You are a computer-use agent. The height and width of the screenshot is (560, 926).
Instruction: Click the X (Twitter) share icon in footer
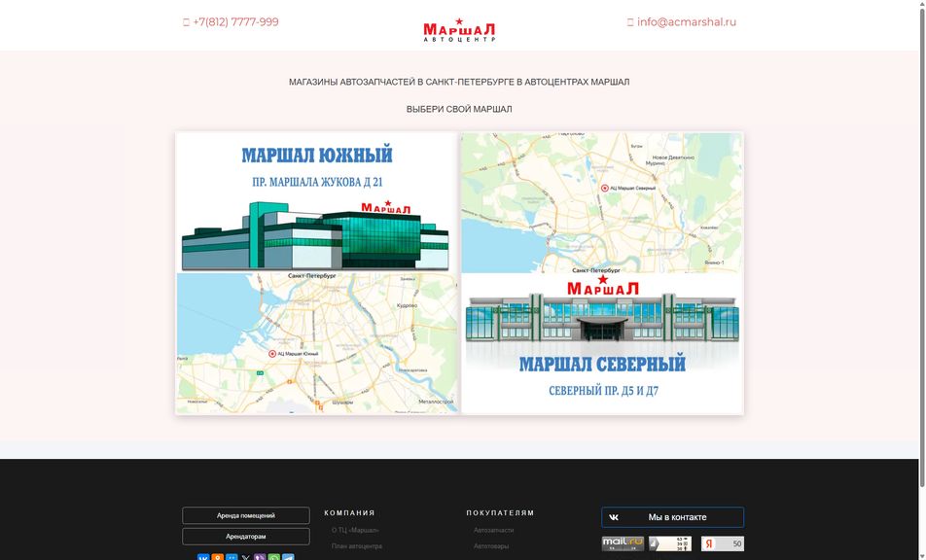pos(246,557)
